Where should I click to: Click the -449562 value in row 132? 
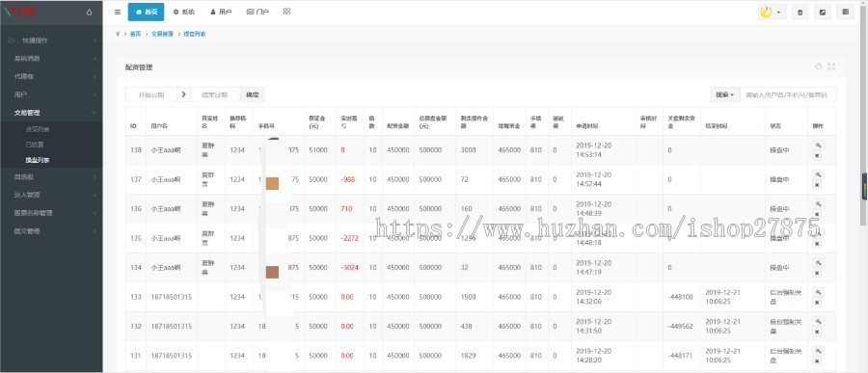[680, 326]
